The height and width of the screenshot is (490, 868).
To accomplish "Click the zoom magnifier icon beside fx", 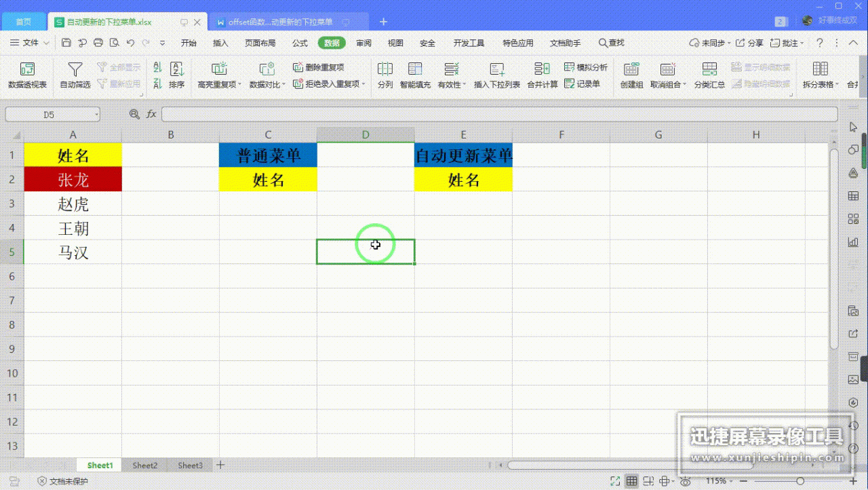I will [134, 115].
